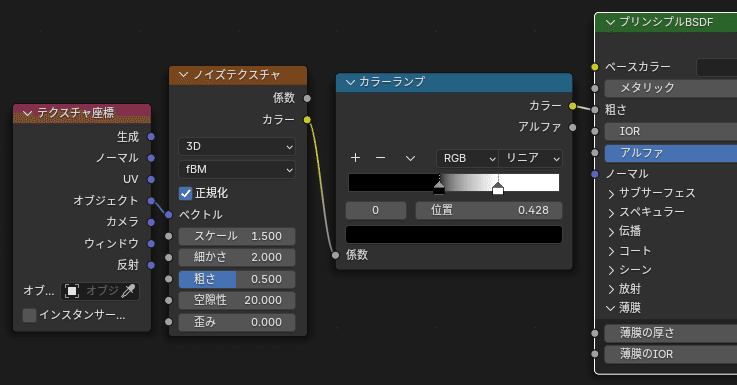737x385 pixels.
Task: Expand the コート section
Action: 611,251
